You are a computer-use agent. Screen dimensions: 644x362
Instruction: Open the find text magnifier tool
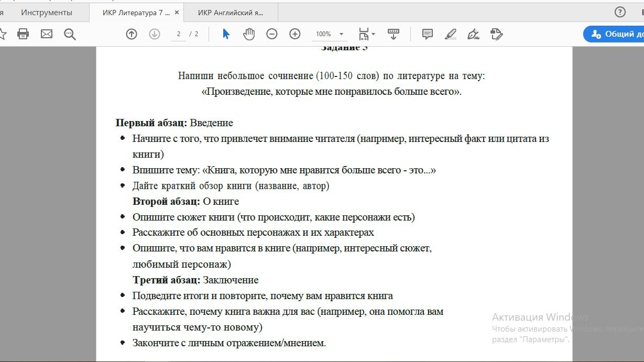pyautogui.click(x=70, y=35)
